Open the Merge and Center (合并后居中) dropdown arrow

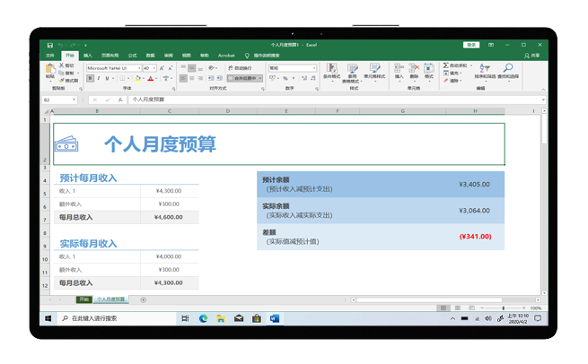tap(261, 79)
